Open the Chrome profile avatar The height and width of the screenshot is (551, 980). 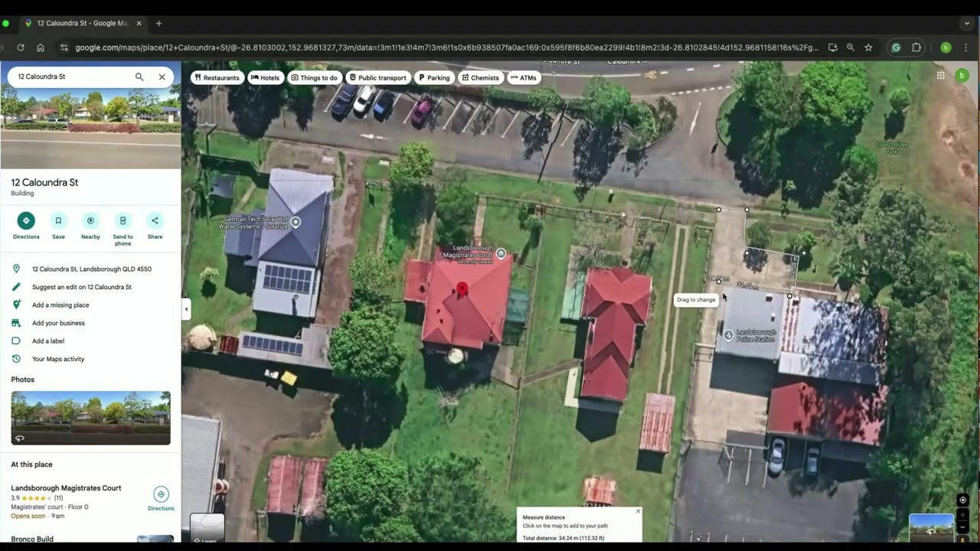946,47
